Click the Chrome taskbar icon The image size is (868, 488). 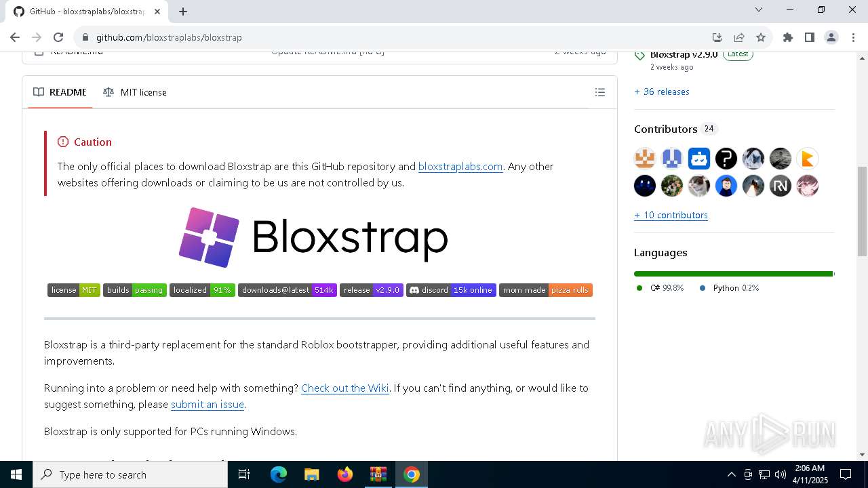[411, 474]
